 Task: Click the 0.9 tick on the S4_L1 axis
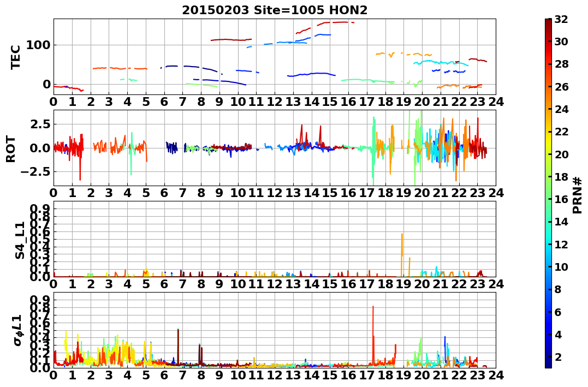(41, 209)
